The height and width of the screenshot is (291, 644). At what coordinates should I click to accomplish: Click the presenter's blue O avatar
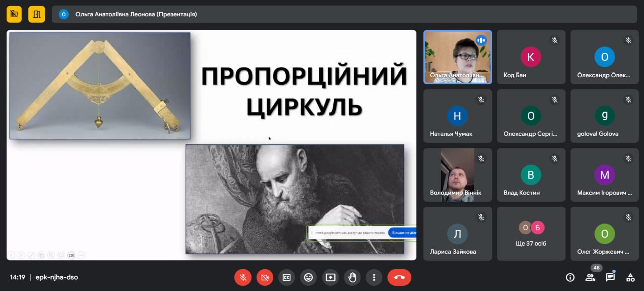pos(64,14)
